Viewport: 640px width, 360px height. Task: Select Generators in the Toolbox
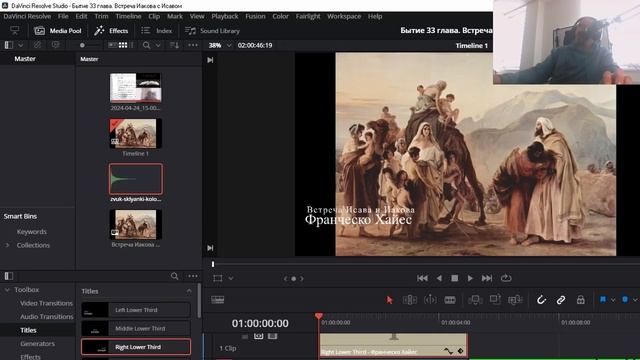tap(38, 344)
